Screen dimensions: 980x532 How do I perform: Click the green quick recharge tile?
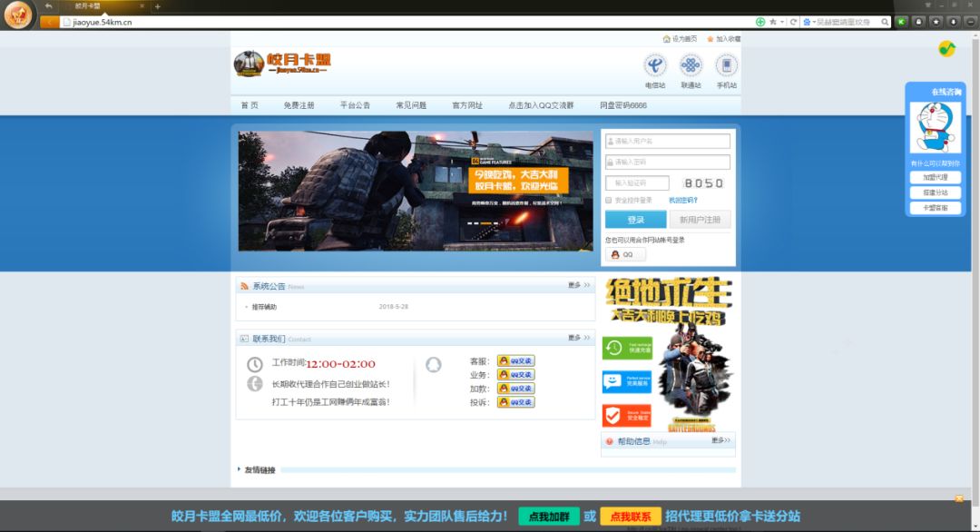[627, 348]
